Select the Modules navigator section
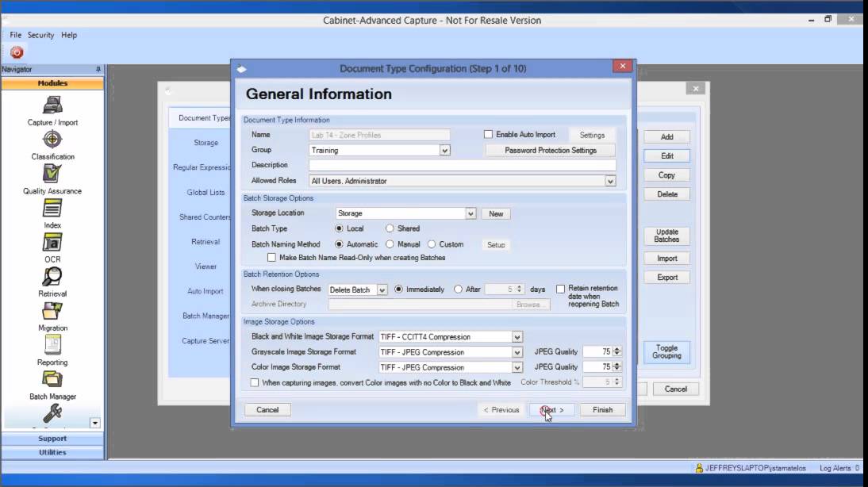868x487 pixels. tap(52, 83)
